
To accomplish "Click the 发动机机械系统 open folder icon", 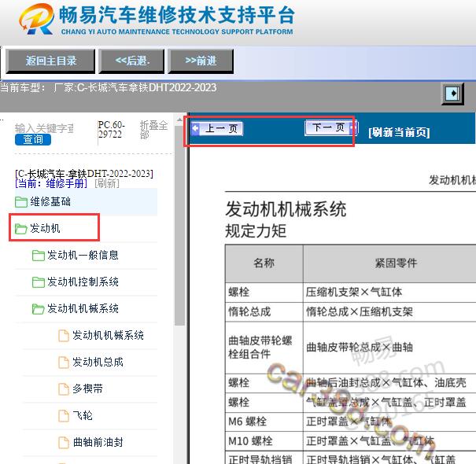I will tap(39, 309).
